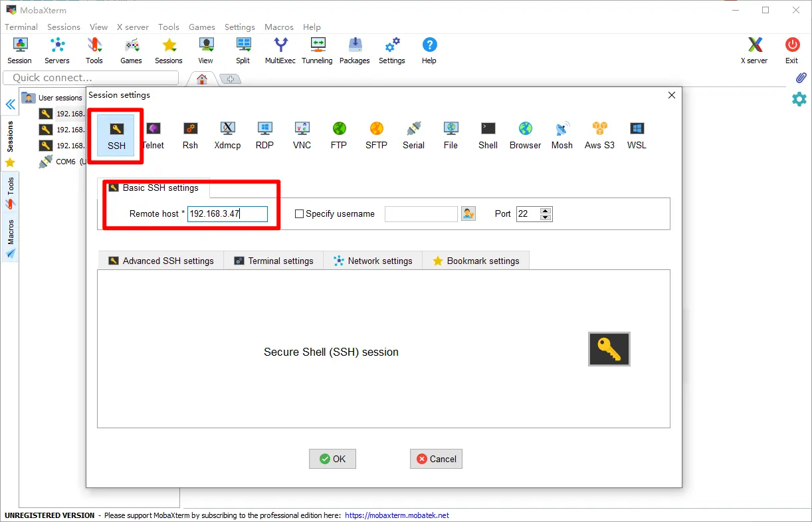Click the Exit power button
The width and height of the screenshot is (812, 522).
(x=792, y=51)
